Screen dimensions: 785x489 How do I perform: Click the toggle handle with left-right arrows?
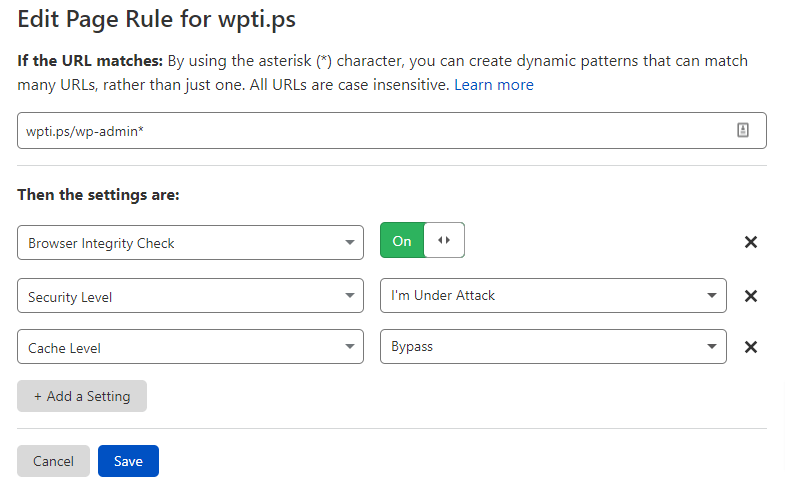pos(444,240)
